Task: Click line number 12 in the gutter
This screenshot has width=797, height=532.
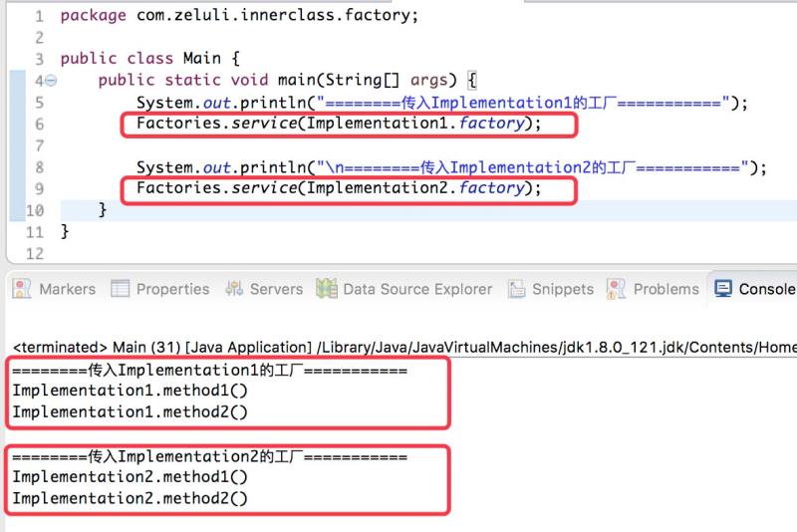Action: [x=35, y=254]
